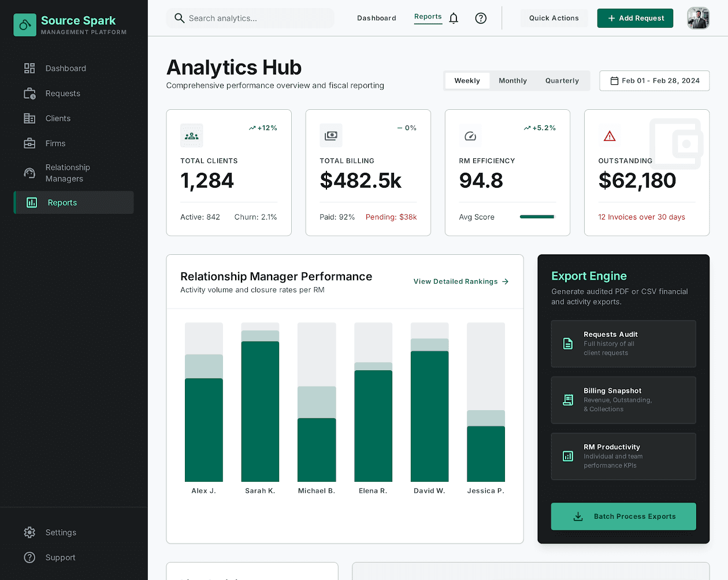Viewport: 728px width, 580px height.
Task: Click the 'Pending: $38k' text
Action: [x=391, y=217]
